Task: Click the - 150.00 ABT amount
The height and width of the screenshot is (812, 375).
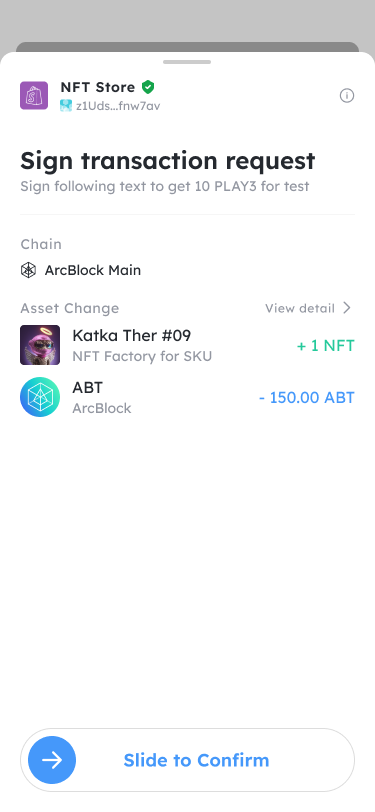Action: 307,398
